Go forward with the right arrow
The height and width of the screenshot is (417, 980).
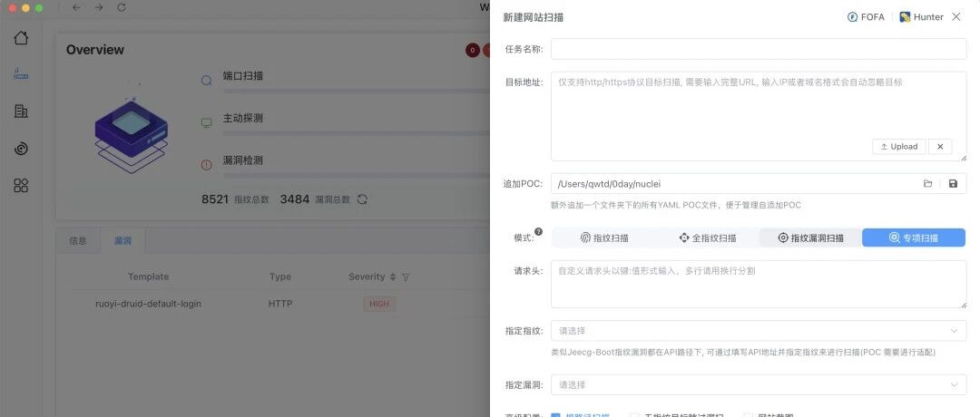[99, 7]
